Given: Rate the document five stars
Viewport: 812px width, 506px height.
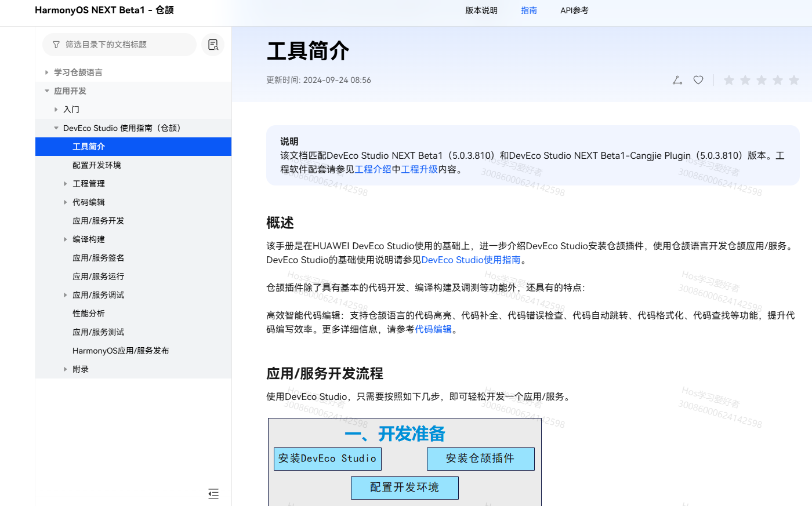Looking at the screenshot, I should [794, 80].
